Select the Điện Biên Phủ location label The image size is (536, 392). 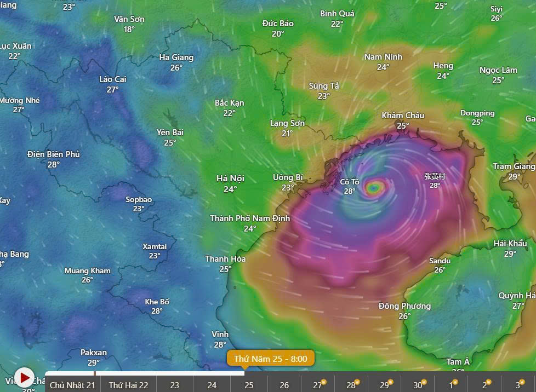point(53,159)
